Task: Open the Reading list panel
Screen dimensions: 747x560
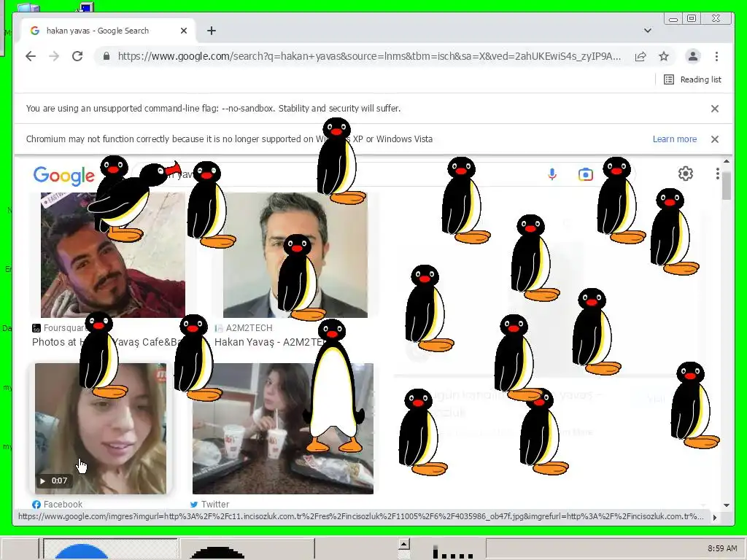Action: point(692,79)
